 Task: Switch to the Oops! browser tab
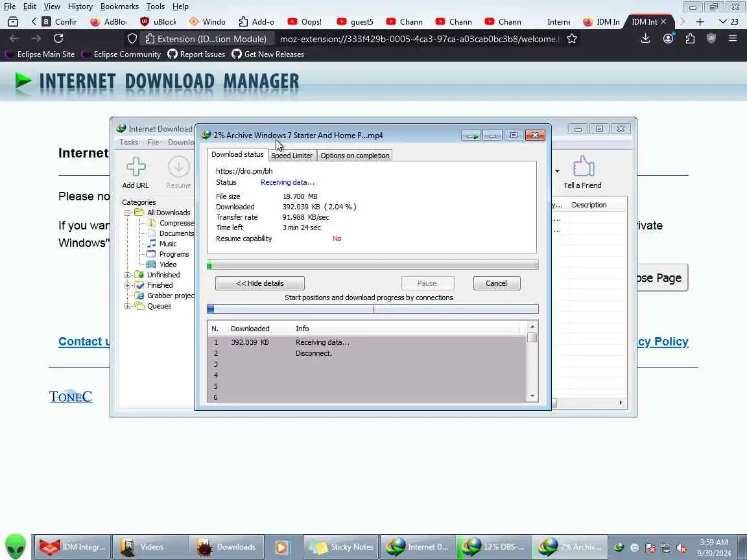tap(305, 22)
